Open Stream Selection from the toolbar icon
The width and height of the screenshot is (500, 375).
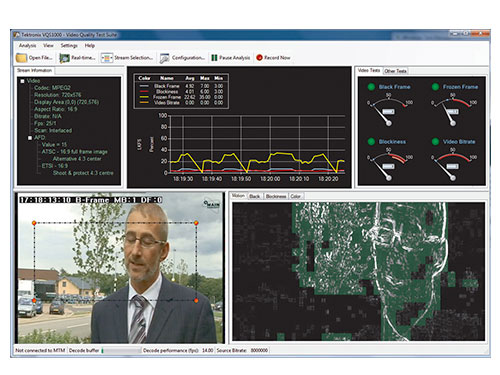pyautogui.click(x=107, y=58)
